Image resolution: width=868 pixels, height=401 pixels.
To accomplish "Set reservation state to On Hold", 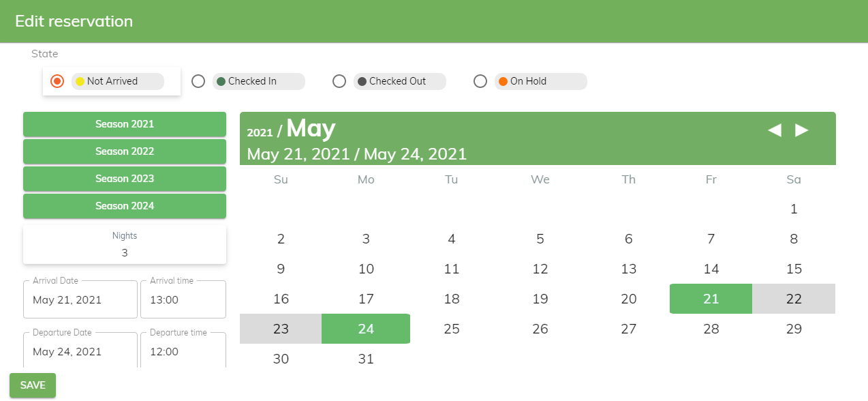I will (480, 81).
